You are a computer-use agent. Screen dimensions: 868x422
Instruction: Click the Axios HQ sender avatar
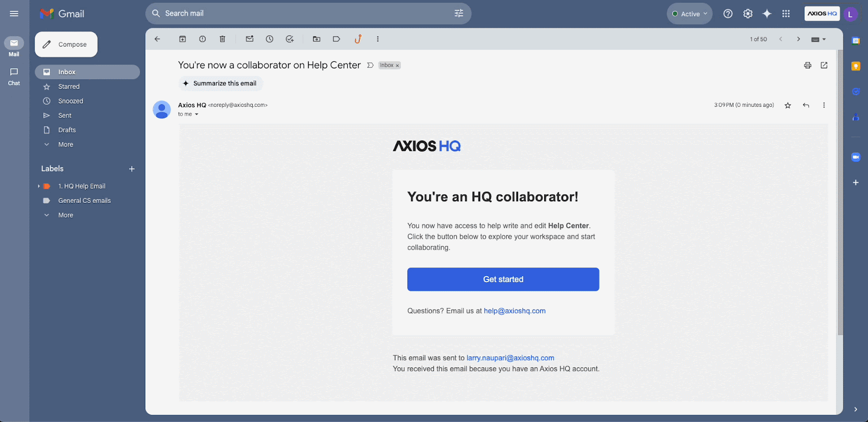(x=162, y=110)
